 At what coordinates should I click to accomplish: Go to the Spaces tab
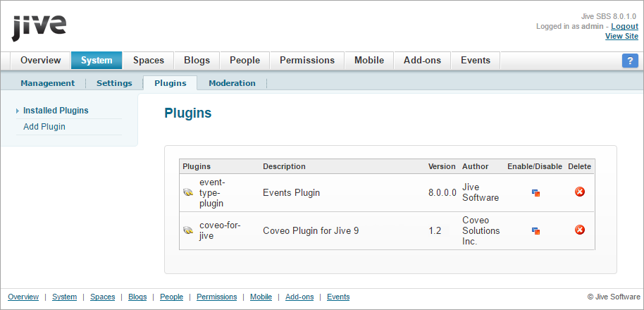149,61
